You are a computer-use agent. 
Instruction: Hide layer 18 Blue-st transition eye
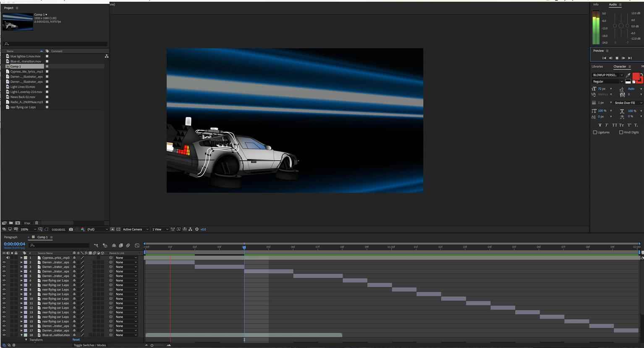4,335
